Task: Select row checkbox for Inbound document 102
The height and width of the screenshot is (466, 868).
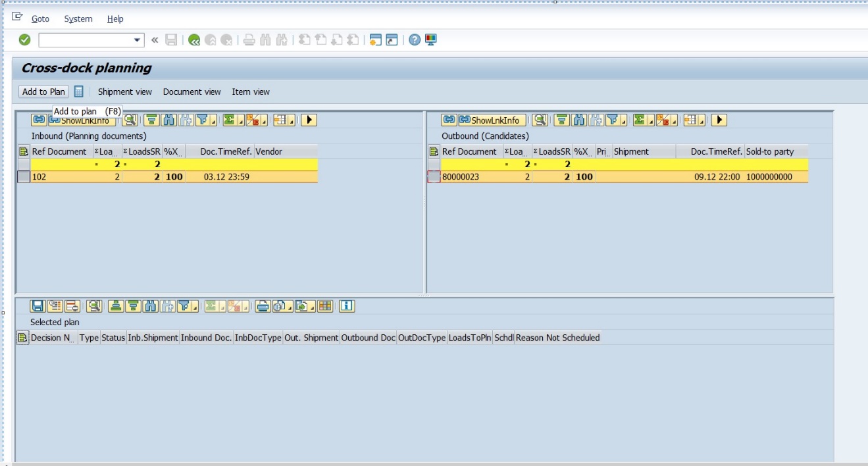Action: [x=24, y=176]
